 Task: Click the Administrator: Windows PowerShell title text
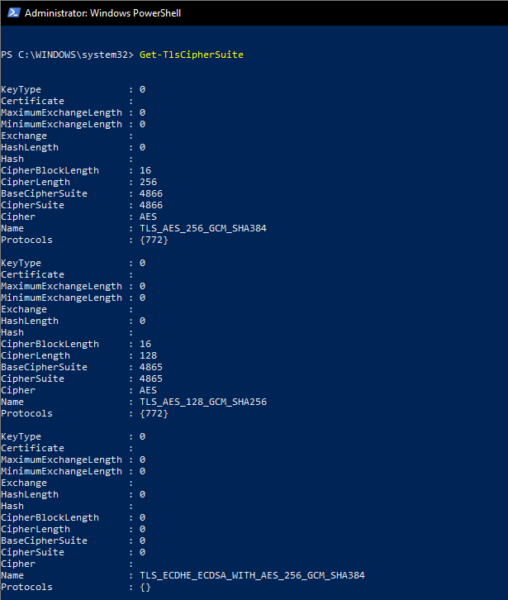[103, 13]
